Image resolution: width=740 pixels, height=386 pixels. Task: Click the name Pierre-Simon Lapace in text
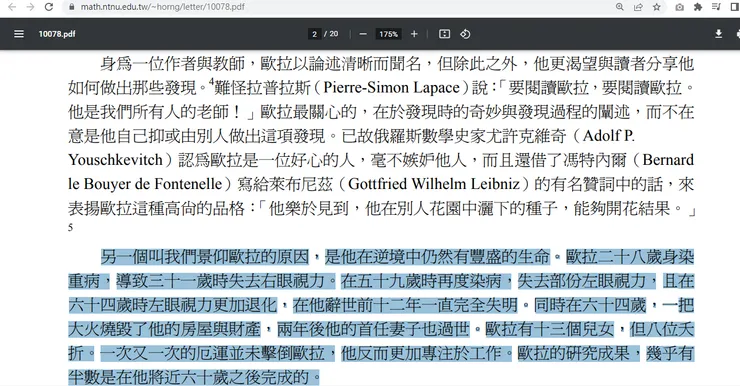pyautogui.click(x=392, y=88)
